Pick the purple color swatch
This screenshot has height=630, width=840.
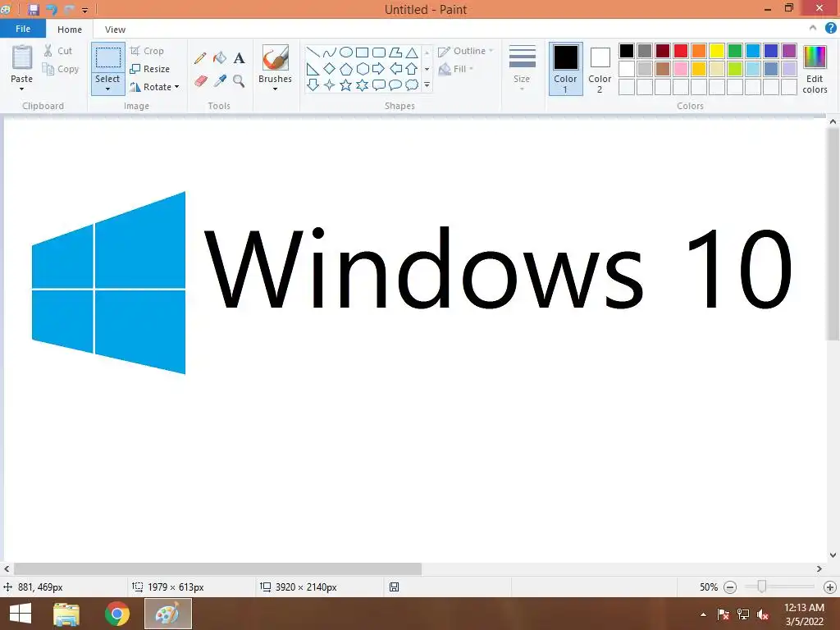pos(789,51)
